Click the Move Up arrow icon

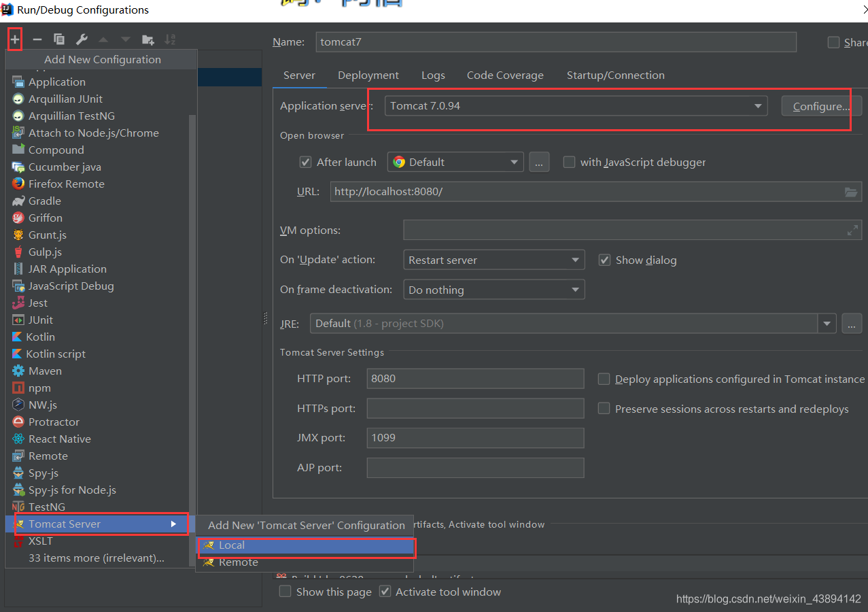[x=103, y=39]
